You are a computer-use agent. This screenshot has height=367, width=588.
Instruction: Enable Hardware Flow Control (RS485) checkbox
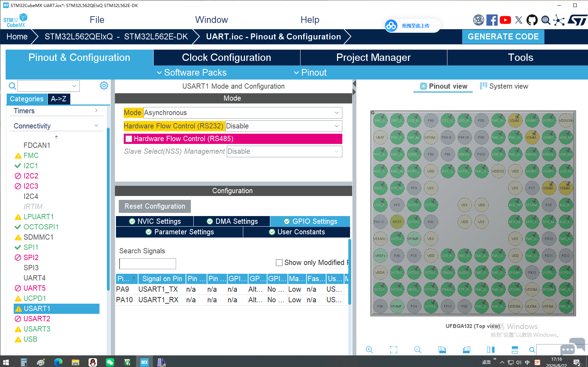129,139
